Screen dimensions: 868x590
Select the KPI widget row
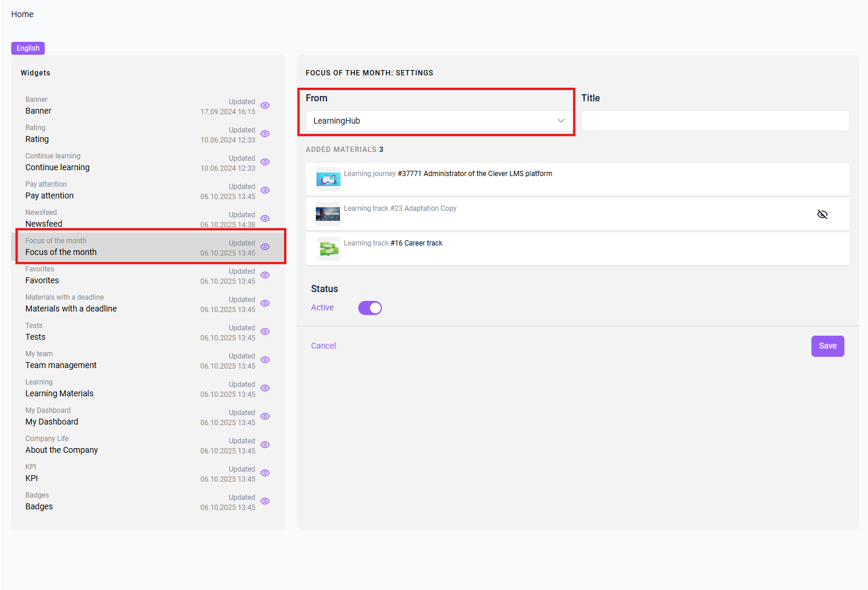[x=148, y=473]
